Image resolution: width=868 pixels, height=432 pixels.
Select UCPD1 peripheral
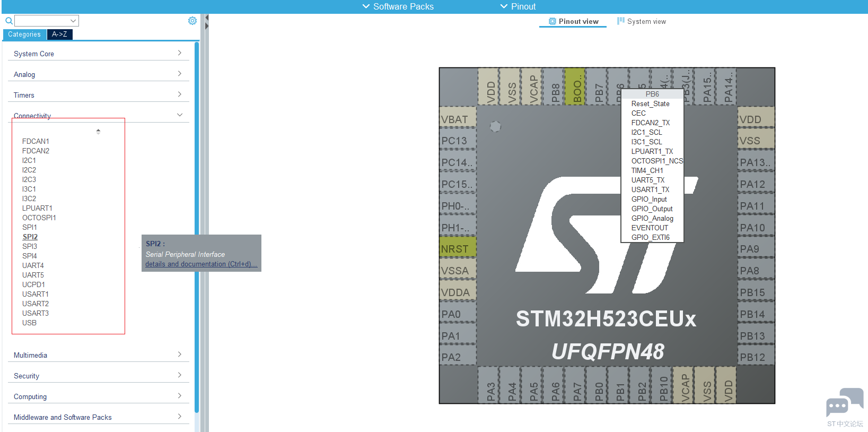[33, 284]
